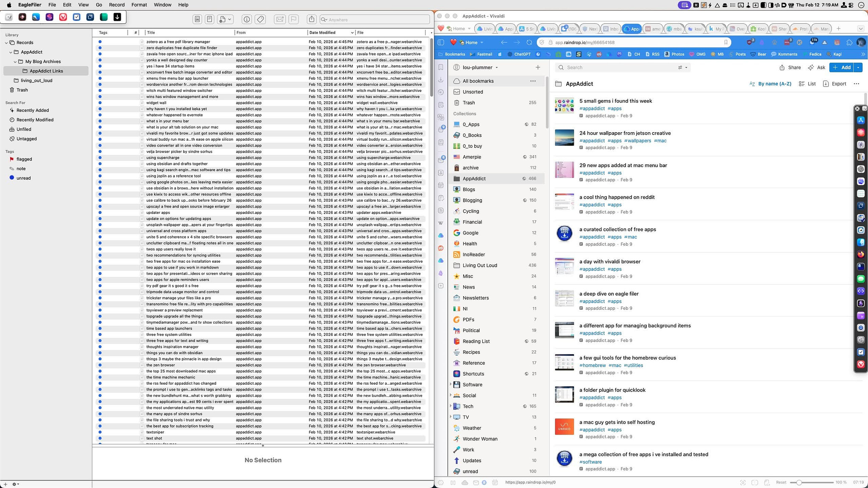Open dropdown arrow next to Add button

(x=858, y=67)
